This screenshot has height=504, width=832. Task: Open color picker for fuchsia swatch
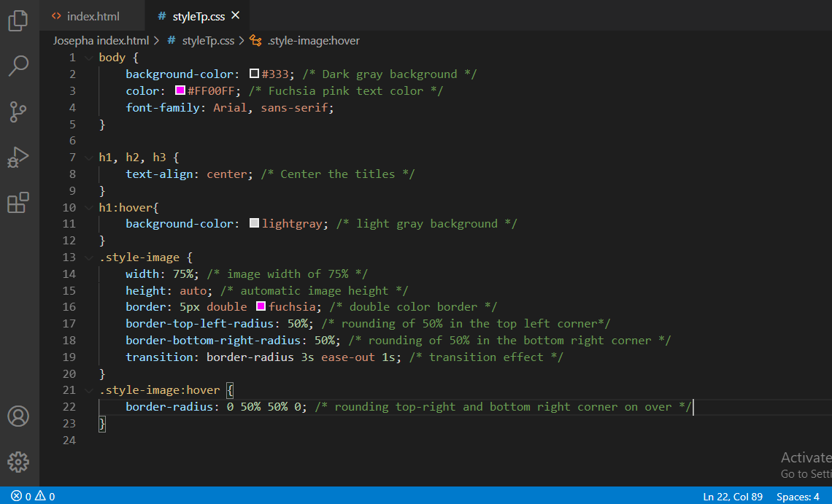[x=261, y=306]
